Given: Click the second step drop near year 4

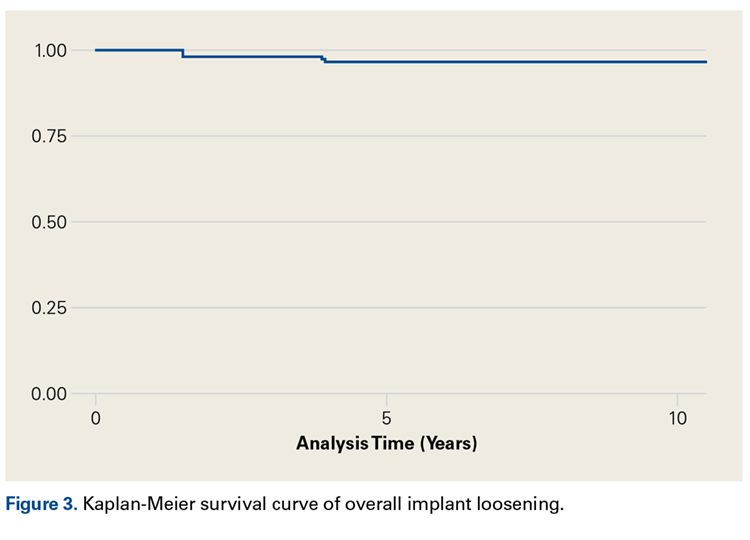Looking at the screenshot, I should 324,60.
